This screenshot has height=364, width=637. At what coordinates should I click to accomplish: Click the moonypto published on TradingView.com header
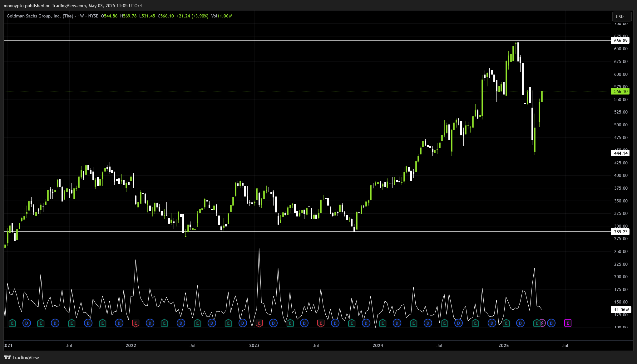[x=73, y=6]
